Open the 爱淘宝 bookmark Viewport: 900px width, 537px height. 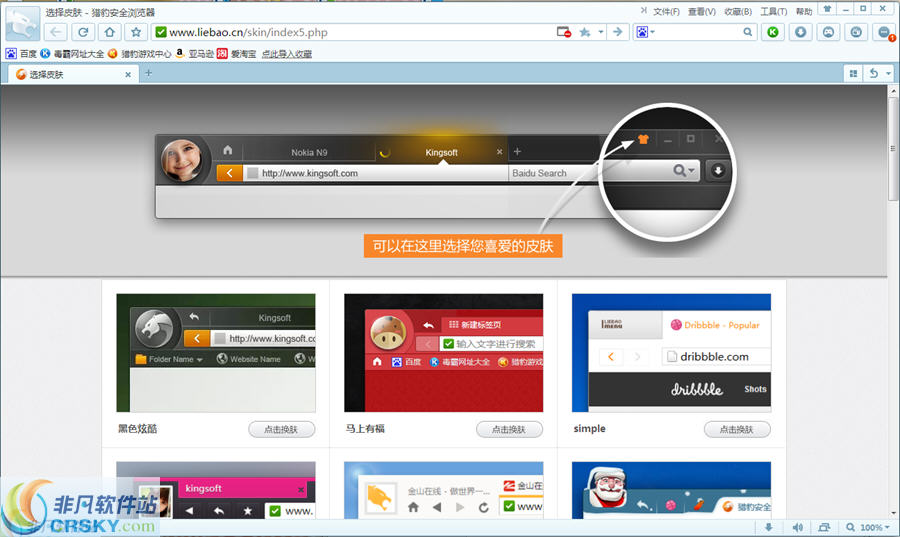(x=236, y=53)
